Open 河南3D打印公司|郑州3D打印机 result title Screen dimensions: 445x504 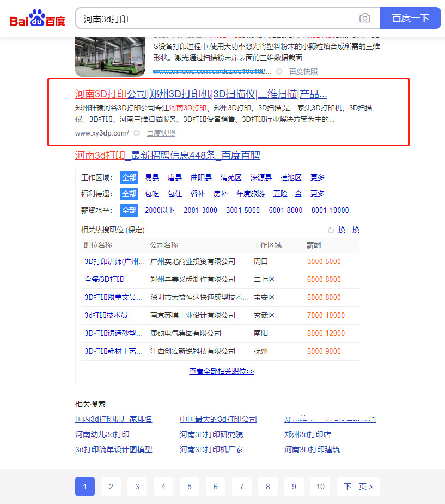coord(201,94)
